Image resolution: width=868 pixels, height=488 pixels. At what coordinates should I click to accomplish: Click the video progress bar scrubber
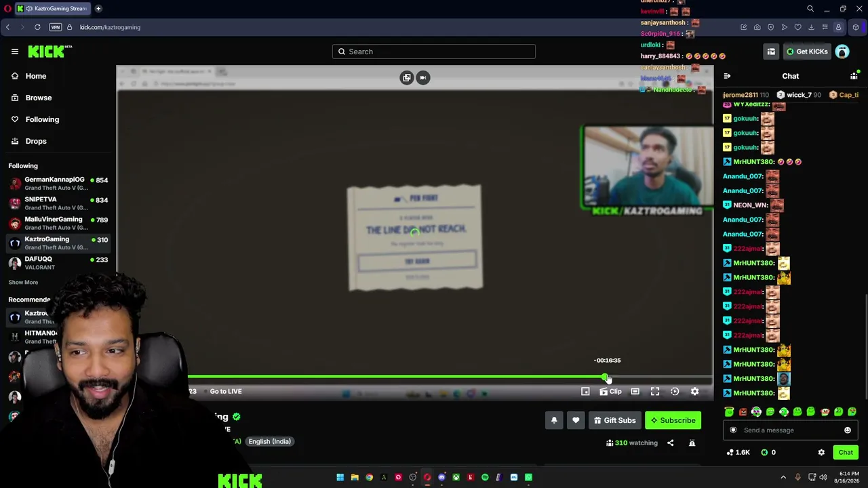[x=605, y=377]
